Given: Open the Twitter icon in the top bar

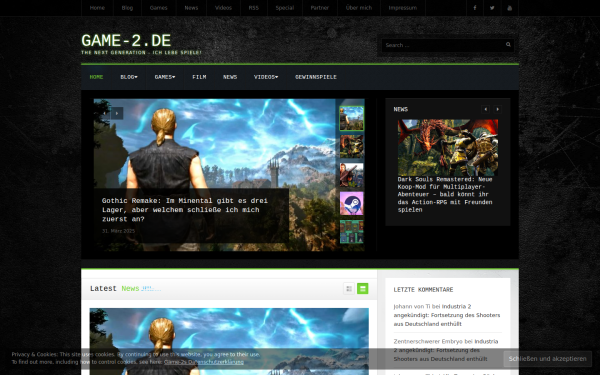Looking at the screenshot, I should pos(492,8).
